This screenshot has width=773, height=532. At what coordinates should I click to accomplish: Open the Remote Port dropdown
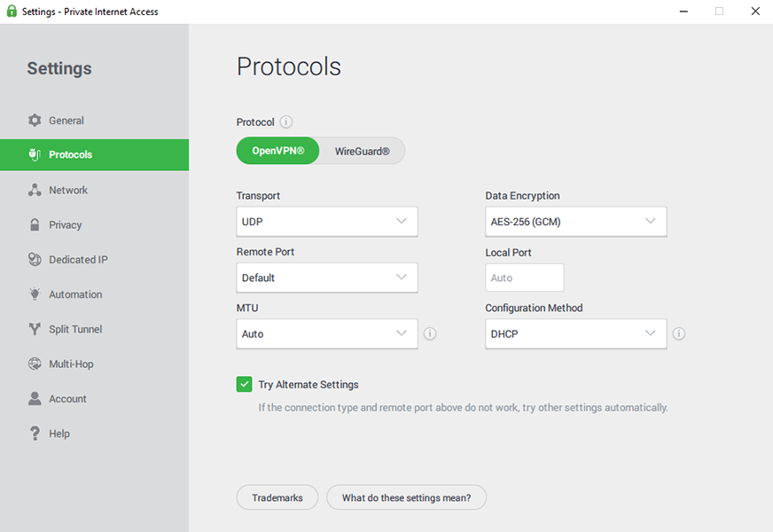click(326, 278)
